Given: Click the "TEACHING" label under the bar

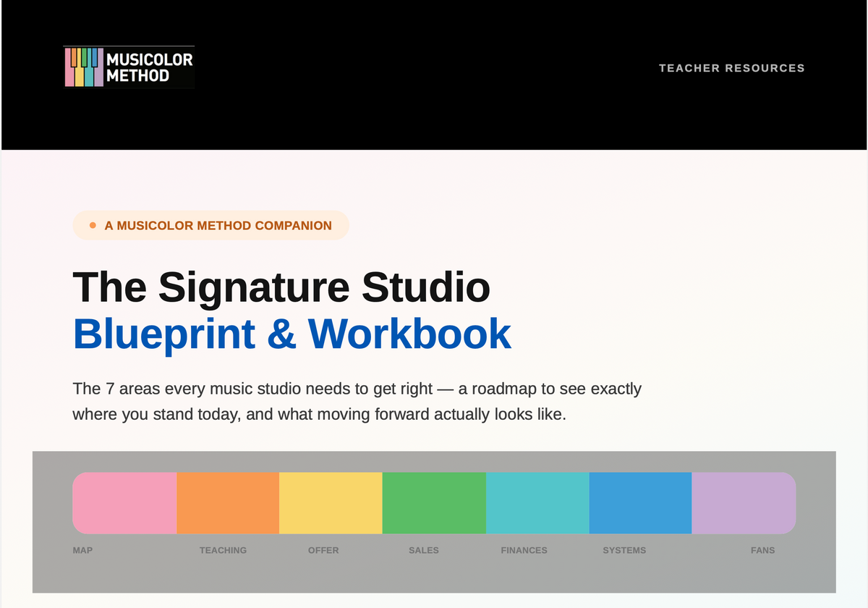Looking at the screenshot, I should click(x=223, y=550).
